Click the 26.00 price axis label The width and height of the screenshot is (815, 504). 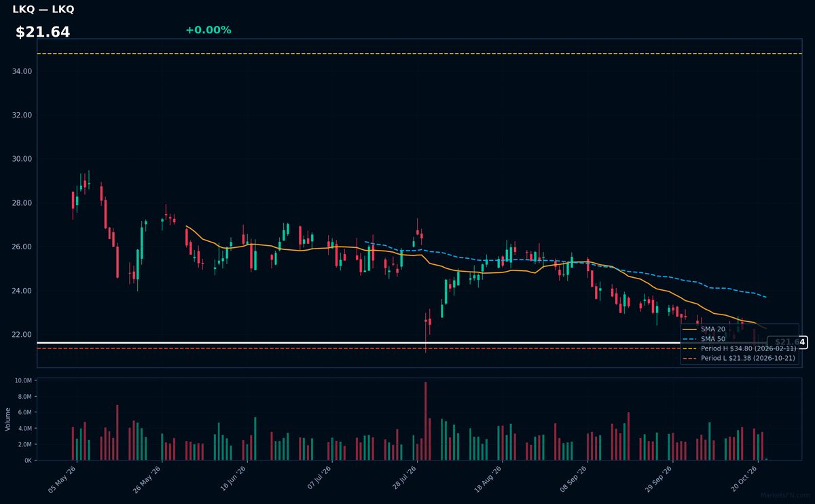(22, 247)
